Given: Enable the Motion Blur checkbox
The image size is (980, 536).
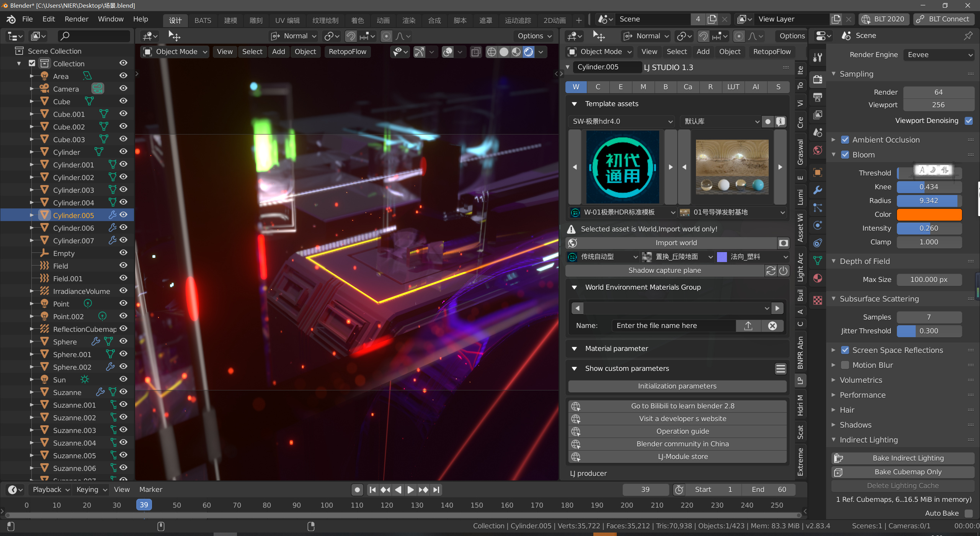Looking at the screenshot, I should 845,365.
